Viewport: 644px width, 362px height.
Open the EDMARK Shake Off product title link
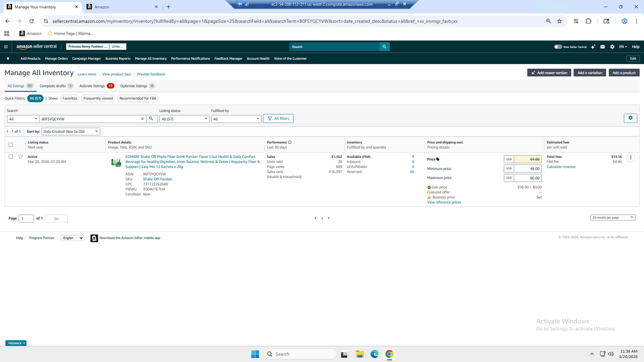(193, 161)
